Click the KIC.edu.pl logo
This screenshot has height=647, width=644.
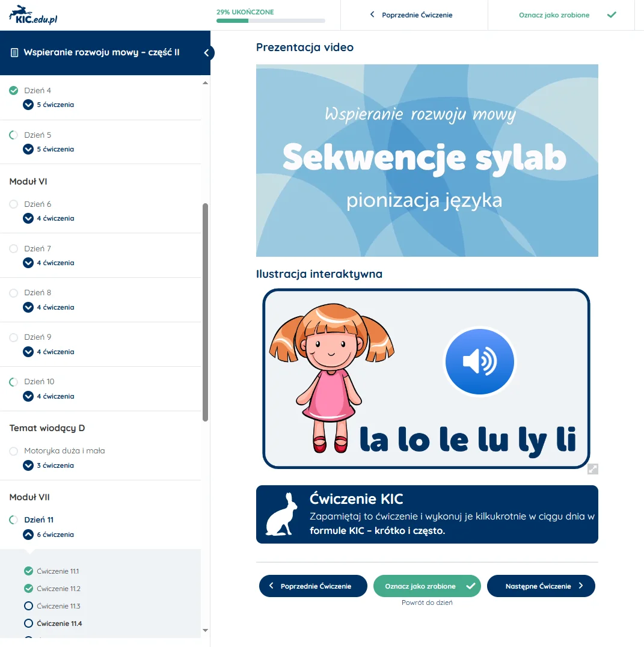(x=34, y=15)
